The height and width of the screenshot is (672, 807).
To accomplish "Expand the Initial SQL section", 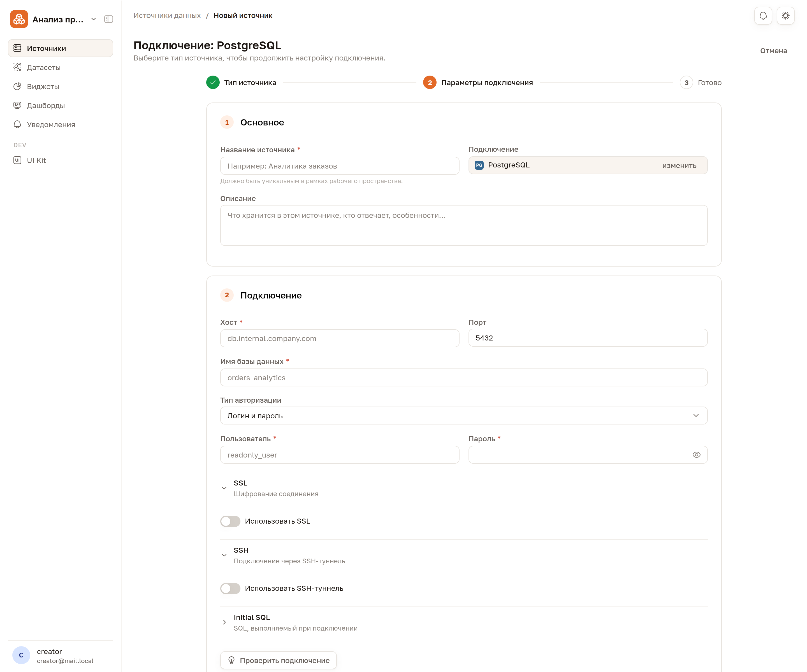I will coord(224,622).
